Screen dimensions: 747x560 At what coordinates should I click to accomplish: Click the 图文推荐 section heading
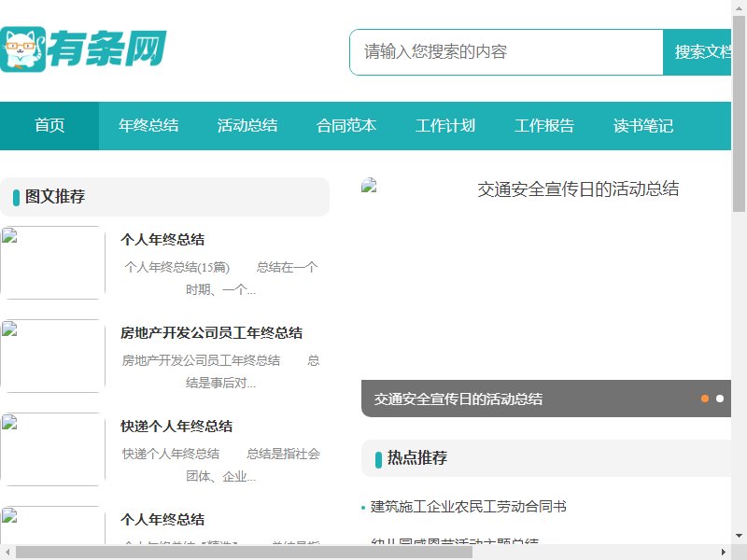pyautogui.click(x=55, y=197)
